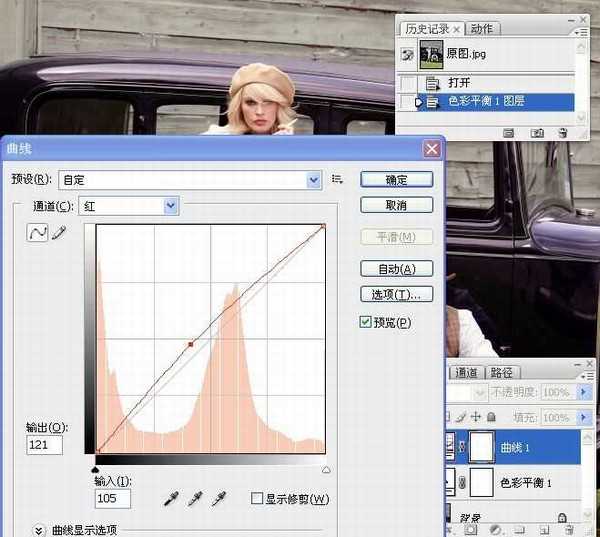Pick the gray point eyedropper
The height and width of the screenshot is (537, 600).
(x=194, y=497)
